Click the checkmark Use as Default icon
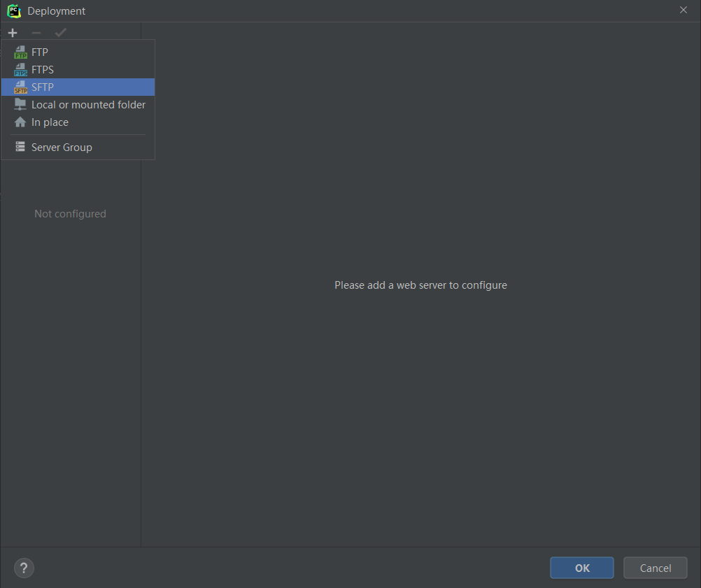Viewport: 701px width, 588px height. pos(60,33)
